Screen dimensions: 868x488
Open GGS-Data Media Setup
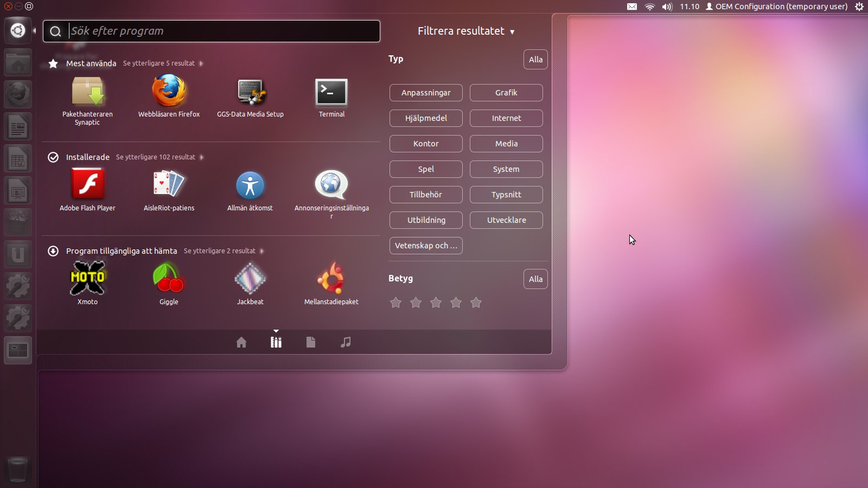coord(250,98)
